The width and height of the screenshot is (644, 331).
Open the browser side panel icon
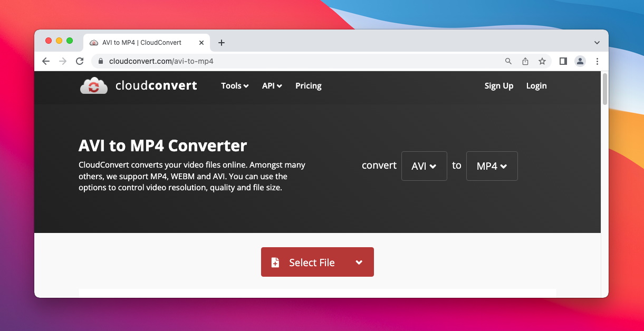563,61
